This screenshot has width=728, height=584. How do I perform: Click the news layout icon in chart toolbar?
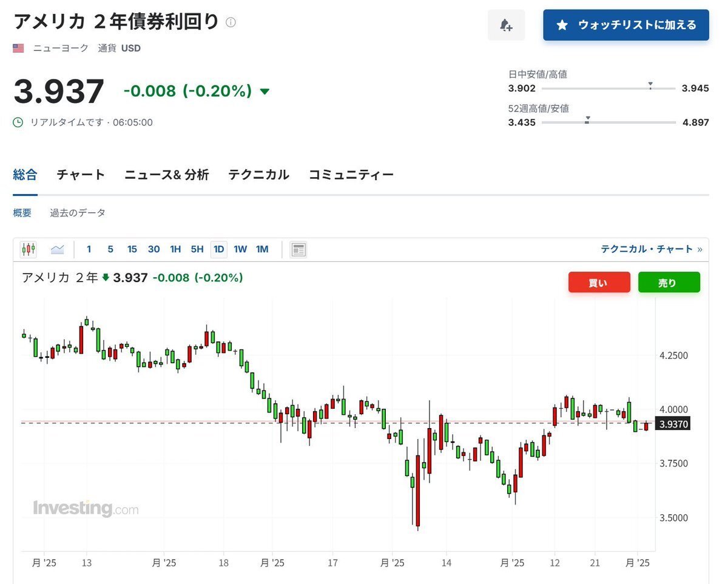click(298, 249)
